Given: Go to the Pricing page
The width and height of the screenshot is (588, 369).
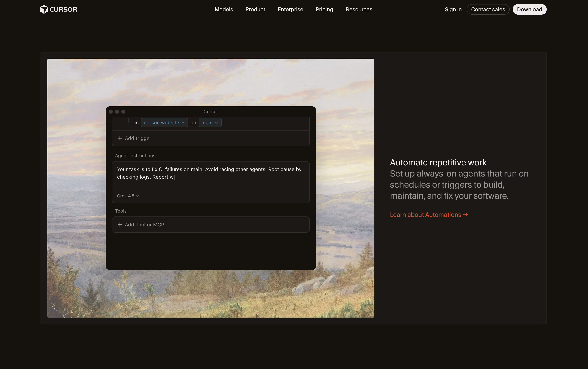Looking at the screenshot, I should [x=324, y=9].
